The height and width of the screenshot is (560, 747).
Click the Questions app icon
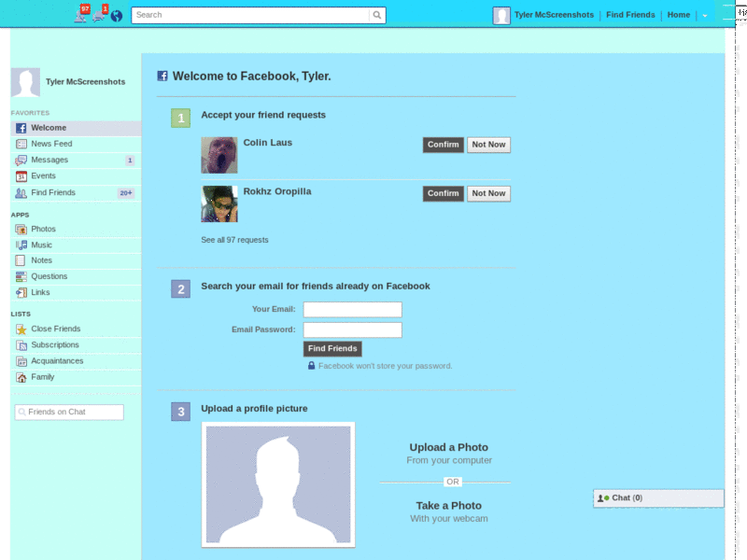21,276
